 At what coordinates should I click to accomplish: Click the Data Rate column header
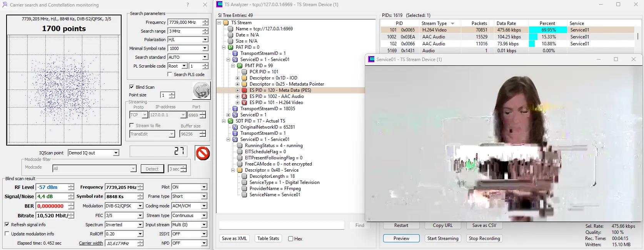[x=506, y=23]
